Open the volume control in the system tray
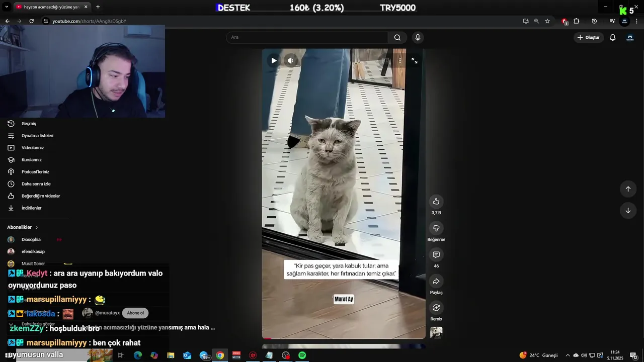This screenshot has width=644, height=362. 584,355
